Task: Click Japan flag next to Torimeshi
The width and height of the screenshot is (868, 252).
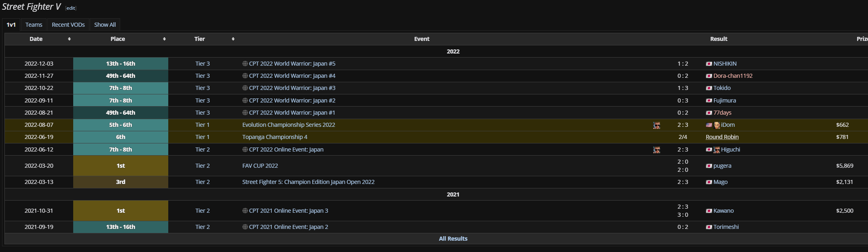Action: tap(709, 227)
